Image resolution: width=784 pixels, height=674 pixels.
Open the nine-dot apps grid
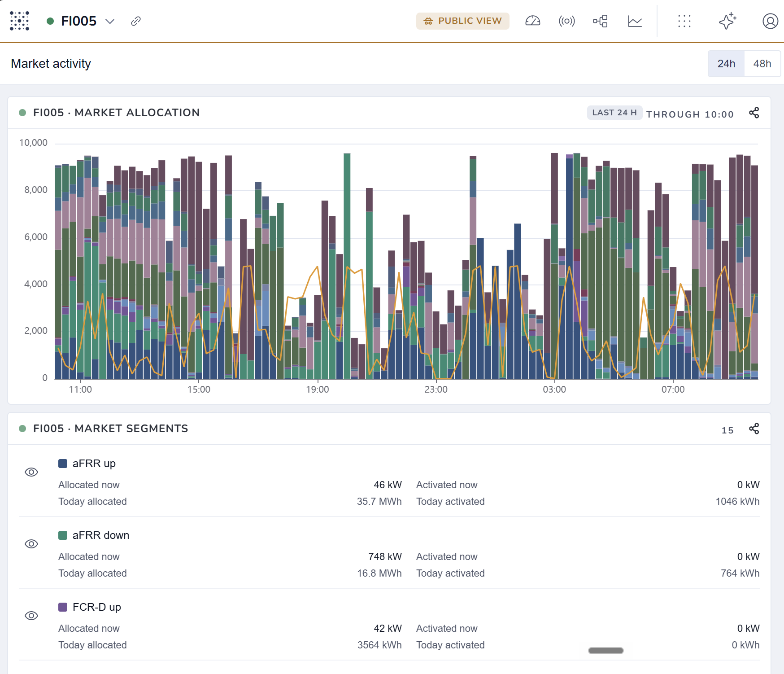pos(684,21)
